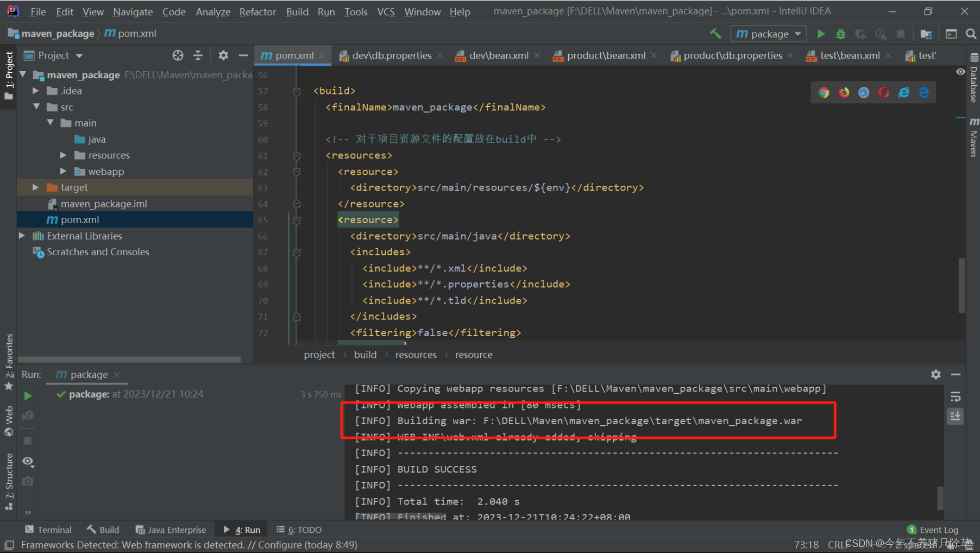Collapse all in Project panel
The image size is (980, 554).
pyautogui.click(x=198, y=55)
